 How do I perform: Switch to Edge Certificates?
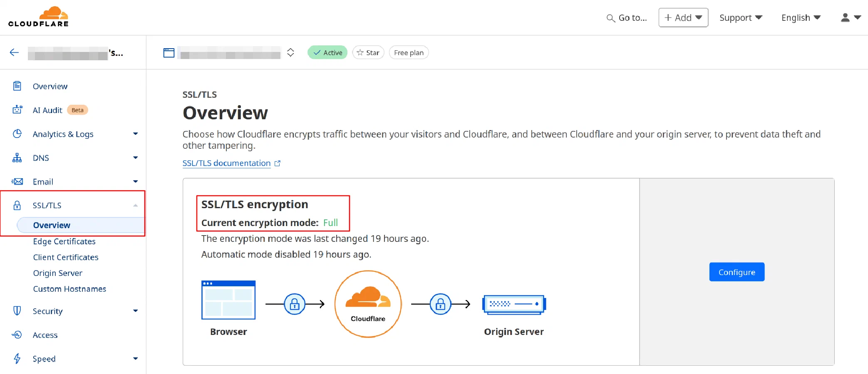click(64, 241)
